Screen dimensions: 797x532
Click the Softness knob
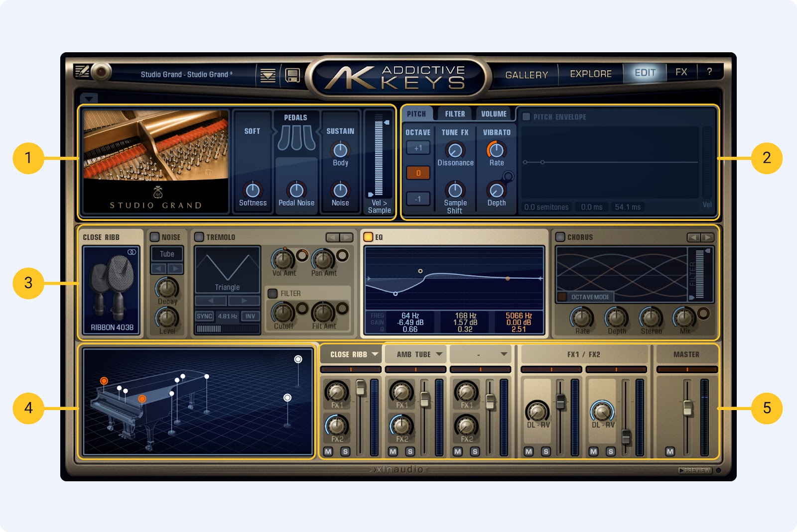pos(253,190)
